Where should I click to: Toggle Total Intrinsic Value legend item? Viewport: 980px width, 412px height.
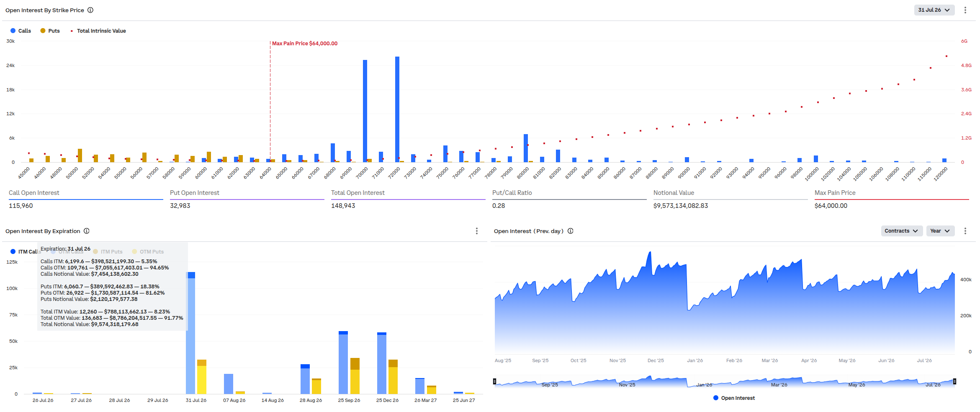pos(98,31)
